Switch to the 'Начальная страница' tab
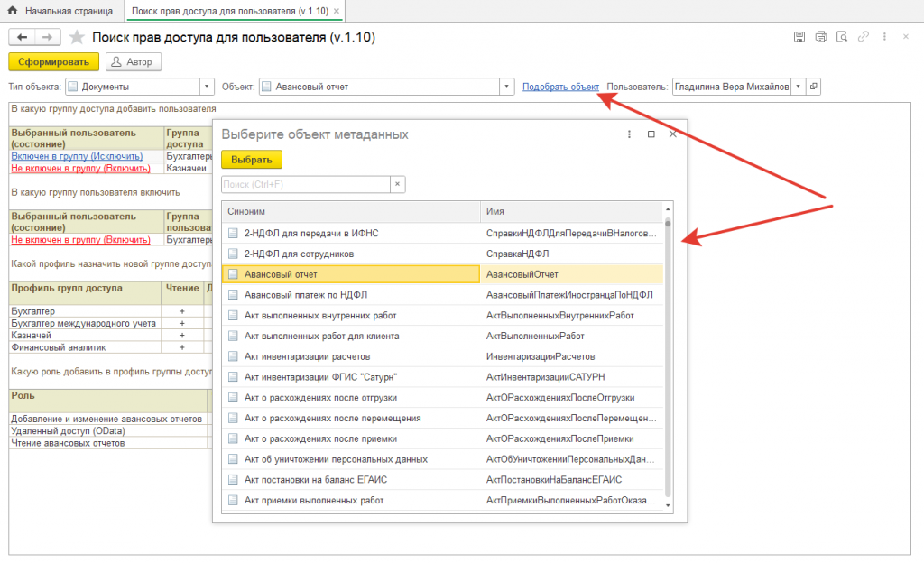 click(62, 11)
